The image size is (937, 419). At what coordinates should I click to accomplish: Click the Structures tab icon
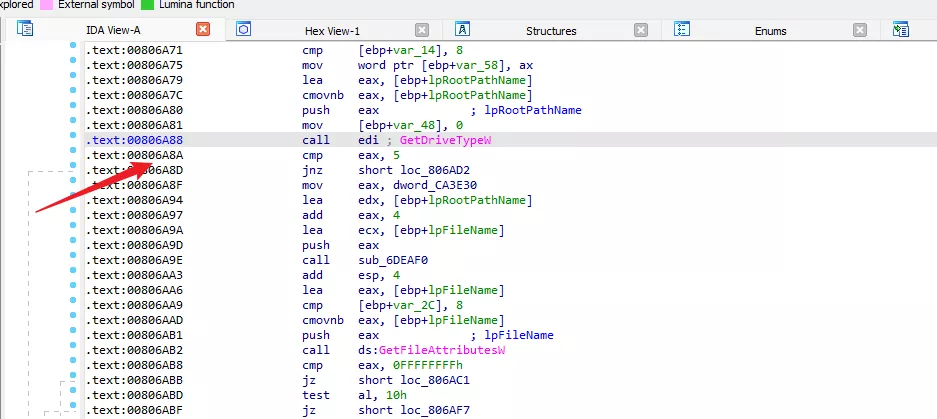click(463, 30)
